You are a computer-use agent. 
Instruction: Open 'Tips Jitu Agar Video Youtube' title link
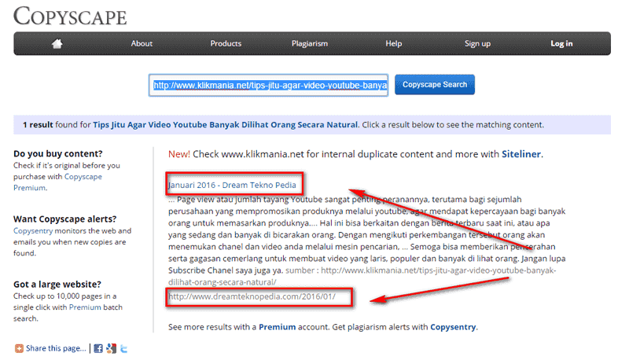point(225,125)
